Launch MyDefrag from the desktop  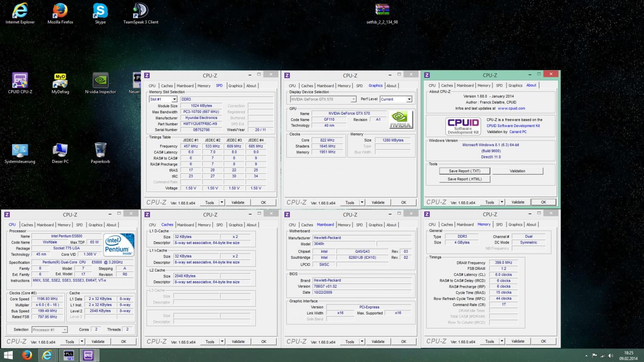(x=60, y=81)
